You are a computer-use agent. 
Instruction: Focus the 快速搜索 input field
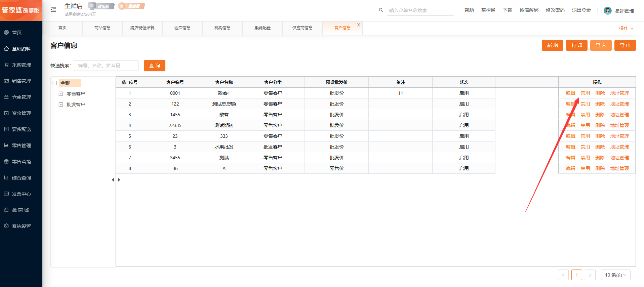coord(106,66)
